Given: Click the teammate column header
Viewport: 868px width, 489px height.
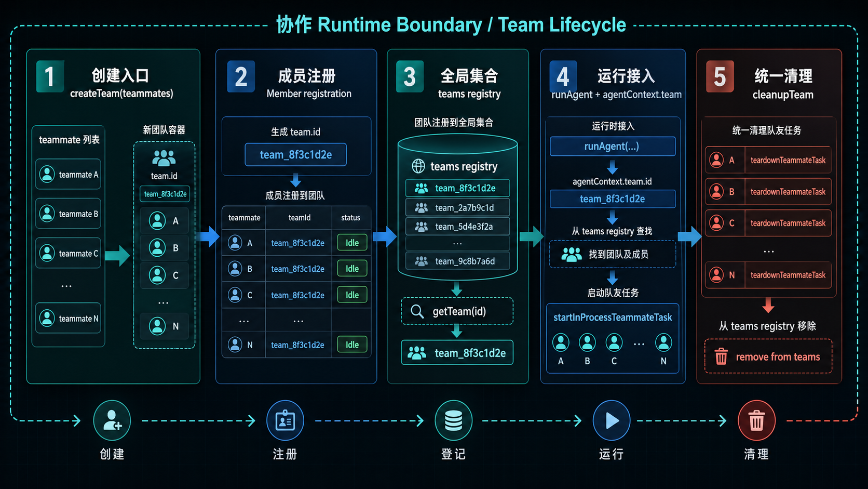Looking at the screenshot, I should (245, 217).
